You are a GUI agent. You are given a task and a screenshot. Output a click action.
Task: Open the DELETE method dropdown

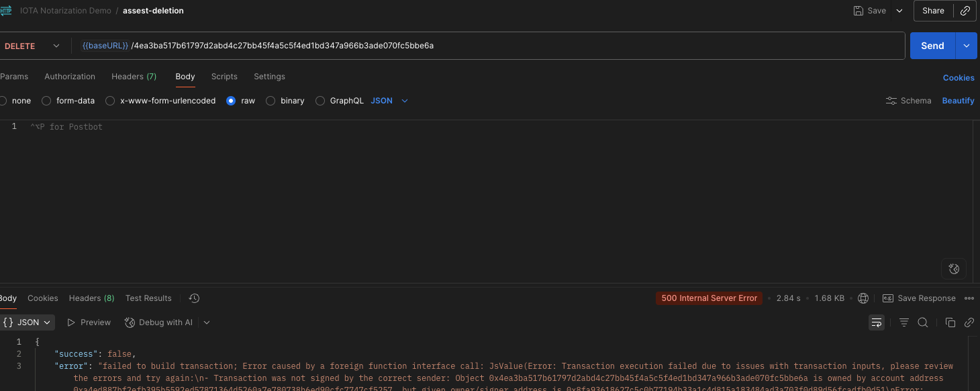(x=32, y=46)
